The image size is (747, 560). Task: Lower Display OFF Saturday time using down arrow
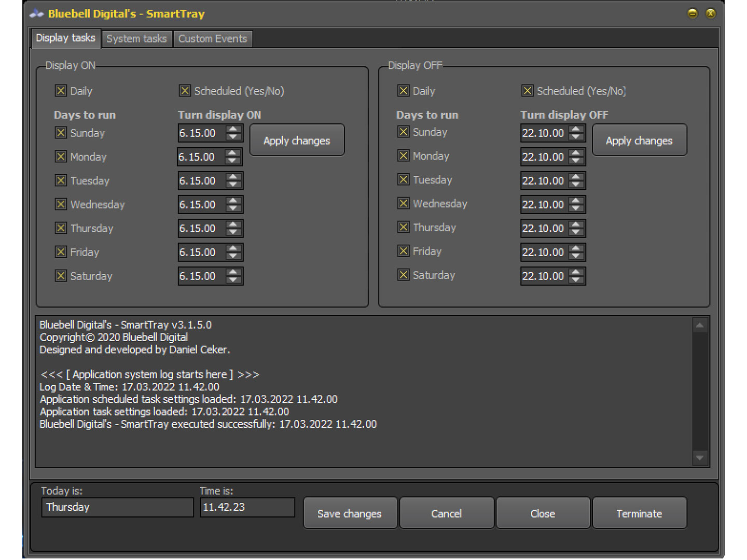[x=576, y=280]
